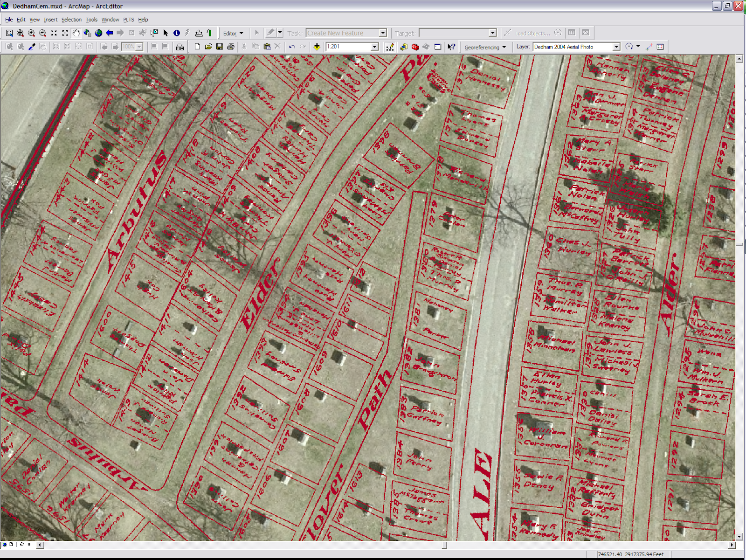Click the Editor menu button

pyautogui.click(x=233, y=33)
